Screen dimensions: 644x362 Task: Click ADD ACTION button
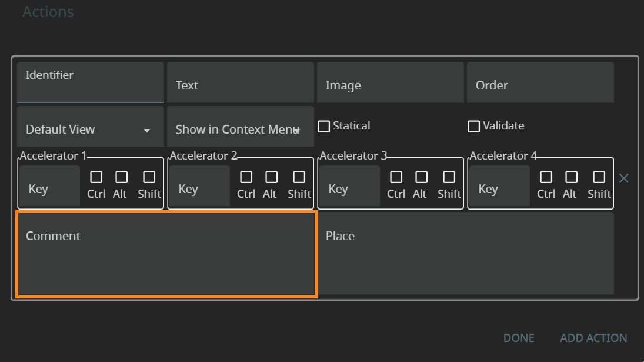click(593, 338)
